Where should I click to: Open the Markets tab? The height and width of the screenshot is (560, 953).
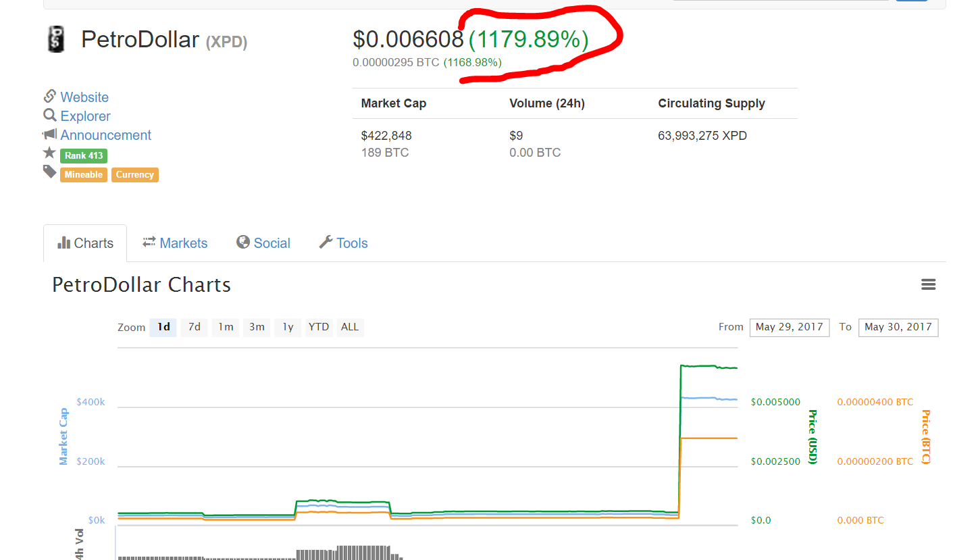(x=175, y=243)
